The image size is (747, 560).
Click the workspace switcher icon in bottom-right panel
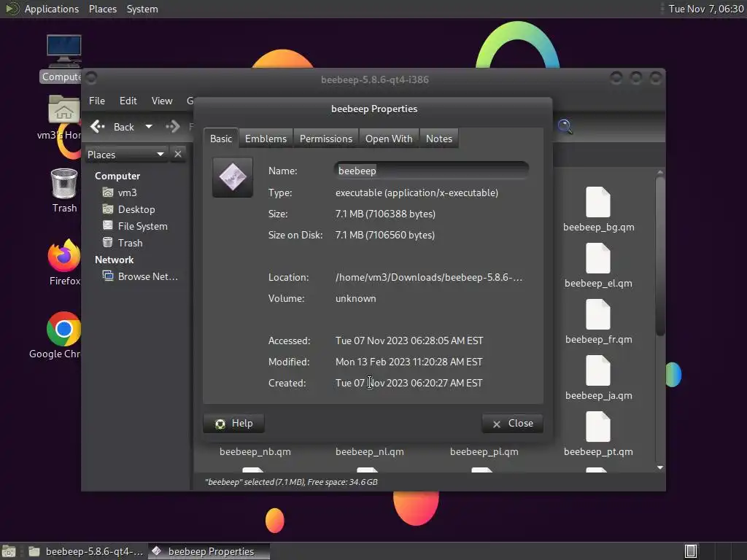[691, 551]
